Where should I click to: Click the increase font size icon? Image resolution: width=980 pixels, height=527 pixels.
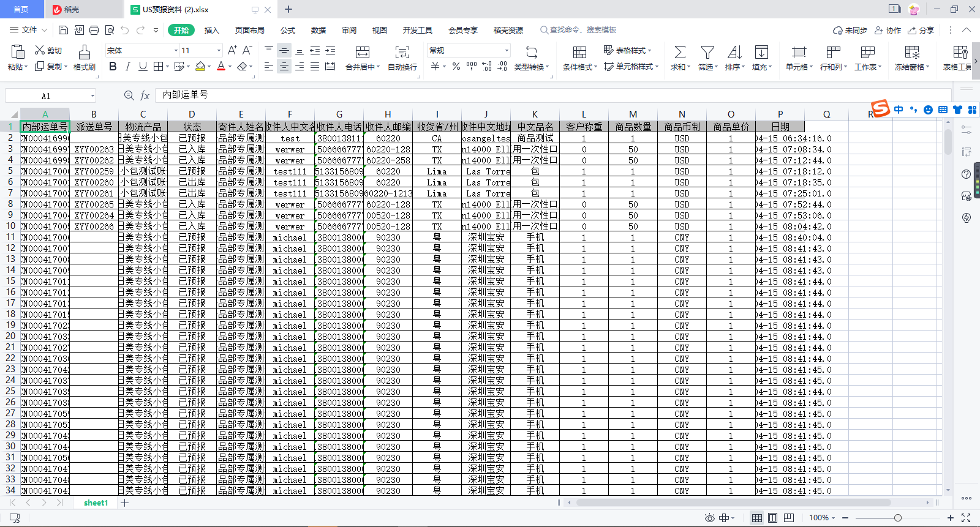[232, 50]
